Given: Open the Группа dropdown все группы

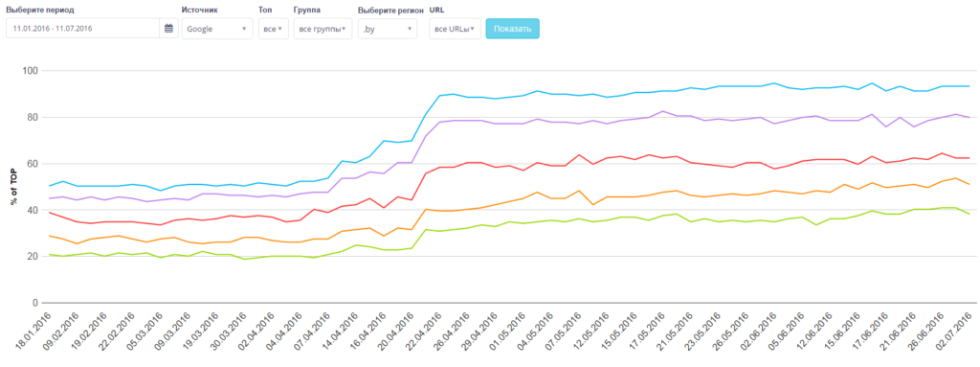Looking at the screenshot, I should tap(323, 28).
